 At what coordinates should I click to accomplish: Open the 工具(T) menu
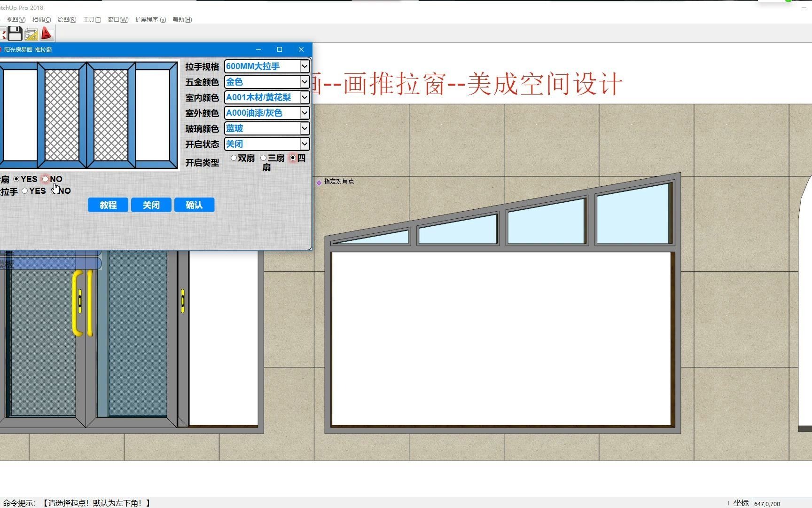click(x=92, y=19)
